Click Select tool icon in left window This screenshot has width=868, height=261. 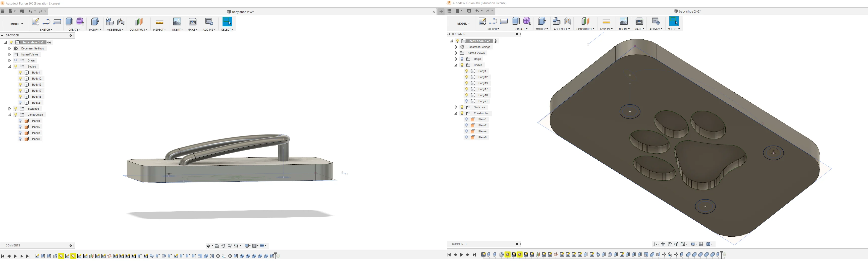[x=227, y=22]
